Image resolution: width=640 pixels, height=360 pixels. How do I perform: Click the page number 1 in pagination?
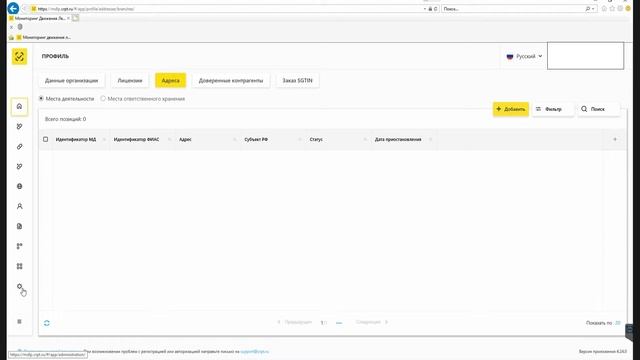[322, 322]
